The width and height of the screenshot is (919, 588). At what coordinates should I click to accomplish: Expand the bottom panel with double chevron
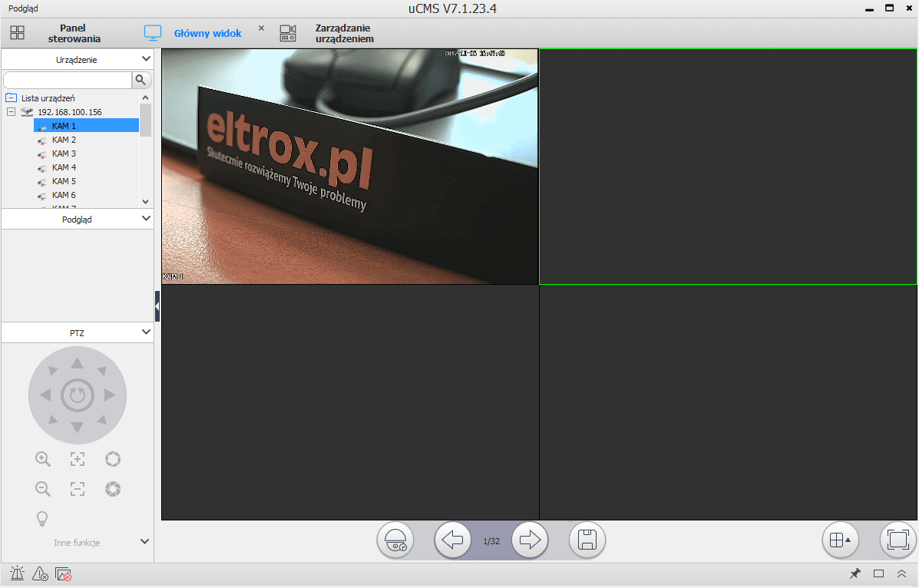coord(901,573)
